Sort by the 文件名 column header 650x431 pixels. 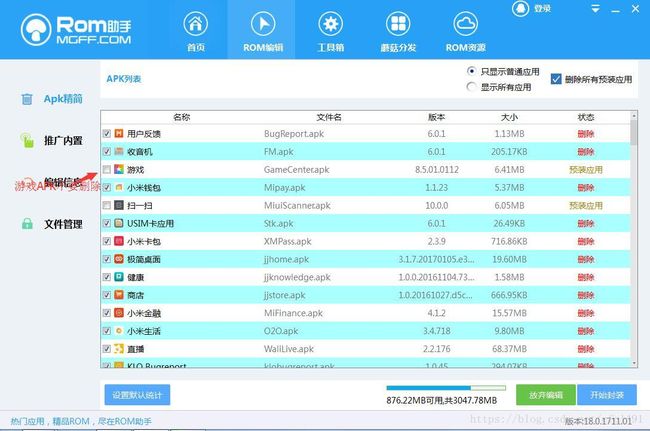pyautogui.click(x=329, y=117)
